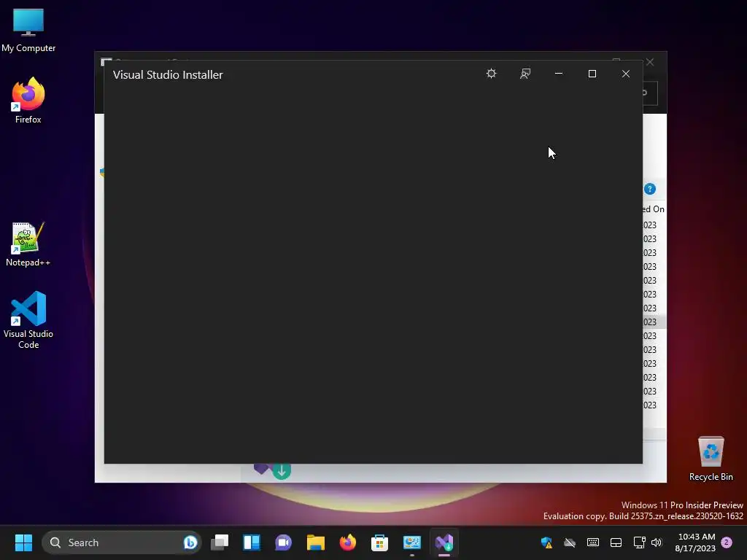Open Task View from the taskbar

220,542
